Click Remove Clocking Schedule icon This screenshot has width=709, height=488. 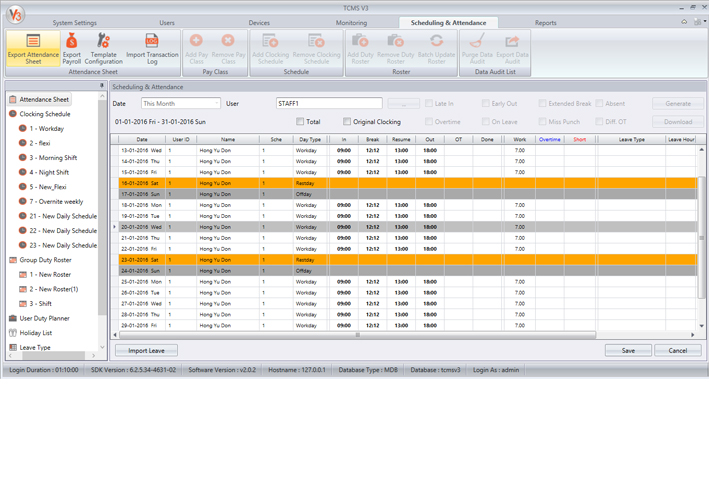point(316,48)
